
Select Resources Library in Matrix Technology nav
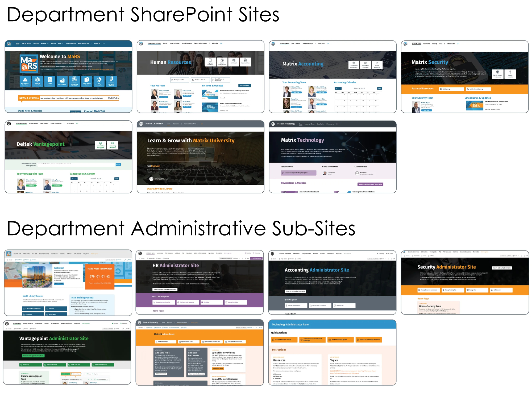pyautogui.click(x=309, y=124)
